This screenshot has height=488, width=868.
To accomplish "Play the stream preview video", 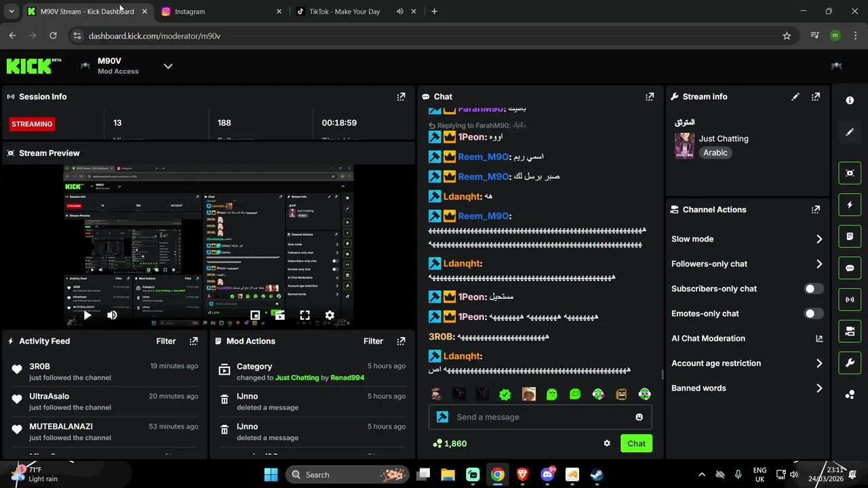I will [x=87, y=315].
